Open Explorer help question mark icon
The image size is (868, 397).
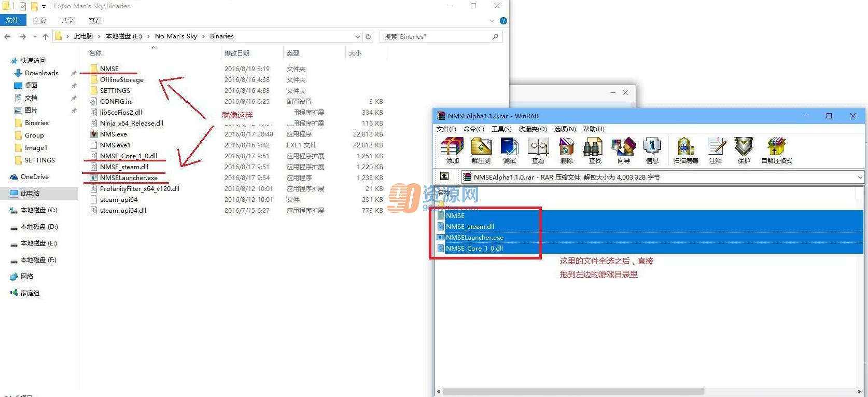click(x=503, y=21)
